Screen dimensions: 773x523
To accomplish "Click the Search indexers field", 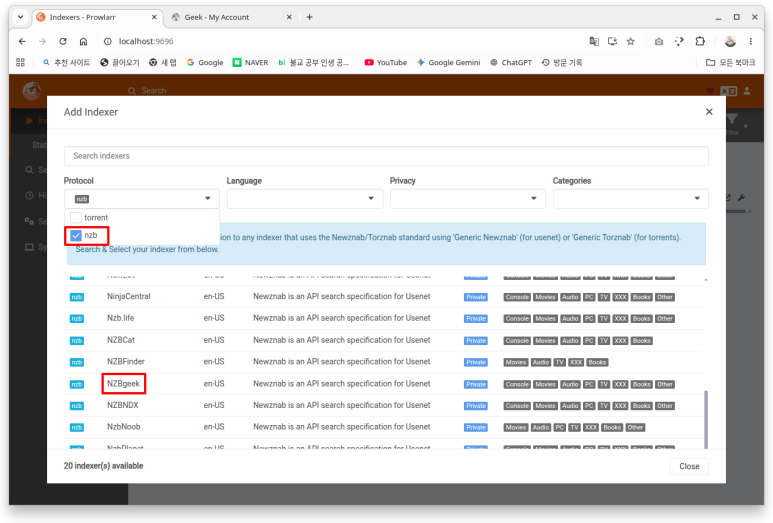I will click(x=386, y=156).
